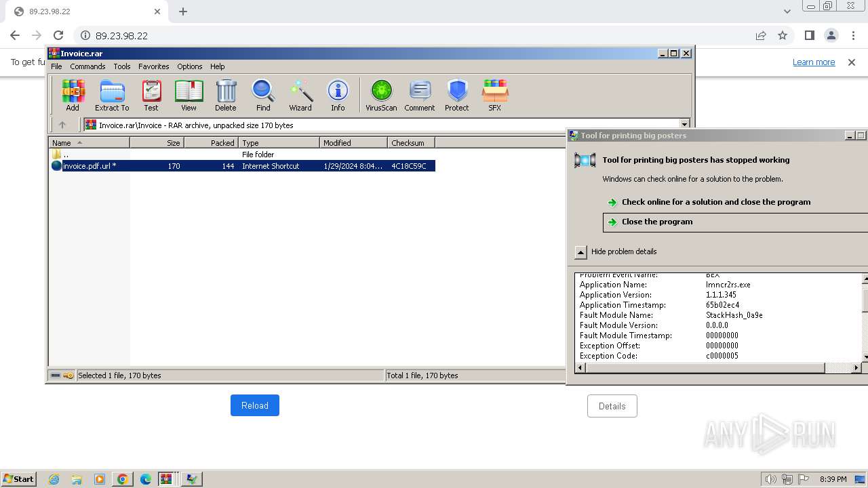Choose Close the program option
The height and width of the screenshot is (488, 868).
point(735,222)
